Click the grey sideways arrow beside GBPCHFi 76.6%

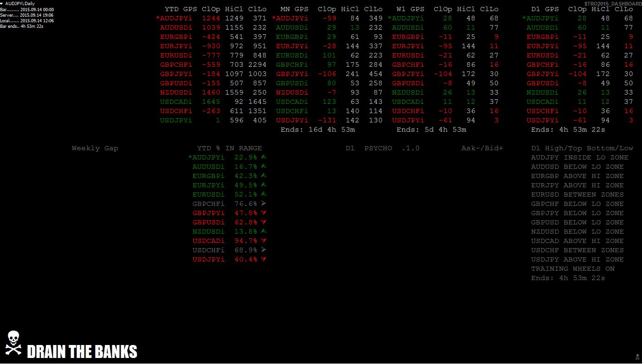point(263,204)
